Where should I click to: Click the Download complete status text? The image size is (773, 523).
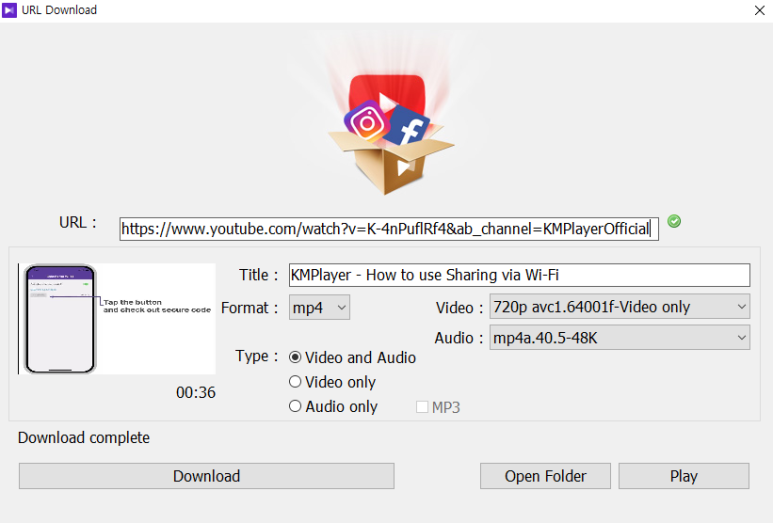point(84,438)
